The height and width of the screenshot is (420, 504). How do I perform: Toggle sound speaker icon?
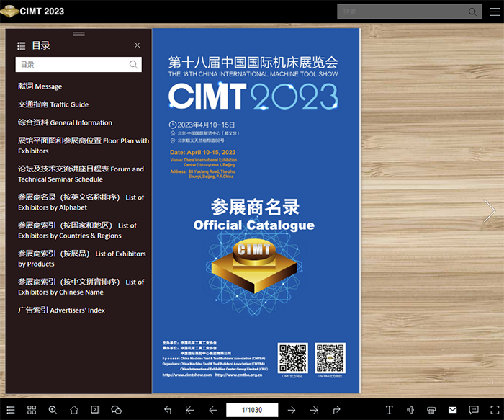click(410, 410)
